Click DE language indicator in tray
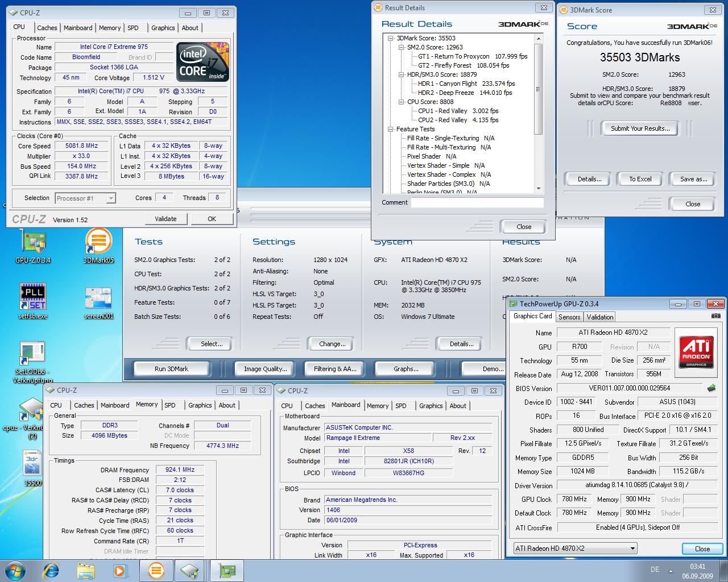Screen dimensions: 728x582 click(655, 569)
